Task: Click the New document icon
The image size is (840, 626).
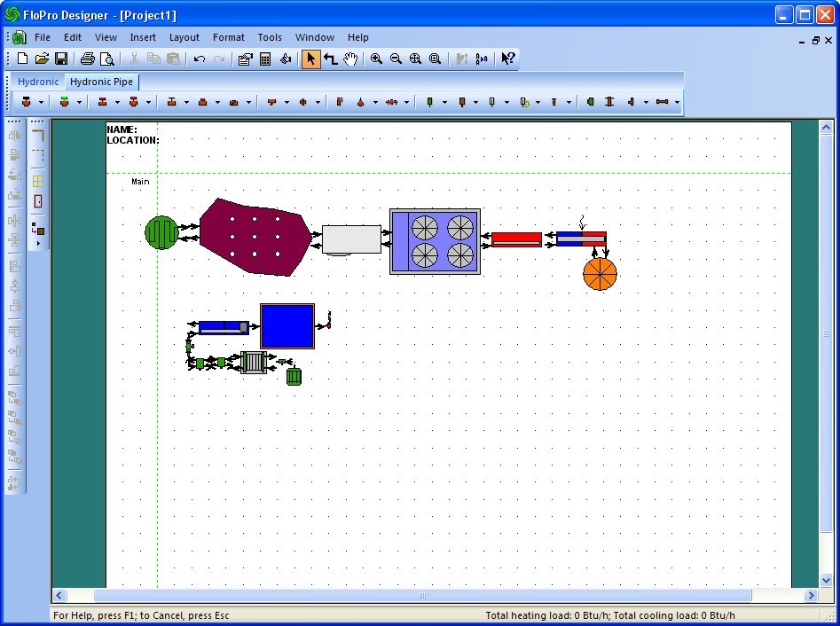Action: 23,59
